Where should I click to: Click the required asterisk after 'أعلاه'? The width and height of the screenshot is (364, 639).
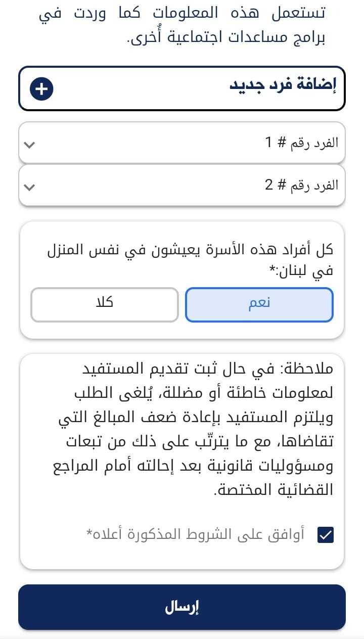point(90,533)
